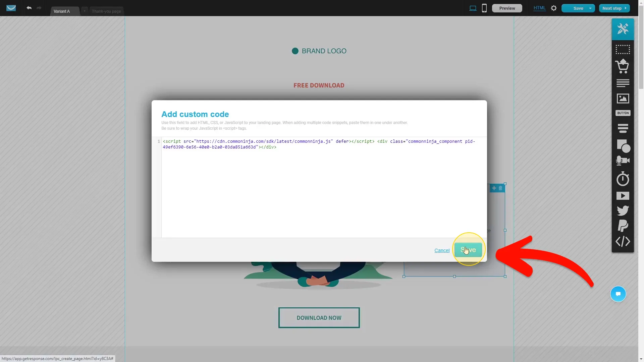Expand the Save dropdown arrow
The width and height of the screenshot is (644, 362).
click(x=590, y=8)
